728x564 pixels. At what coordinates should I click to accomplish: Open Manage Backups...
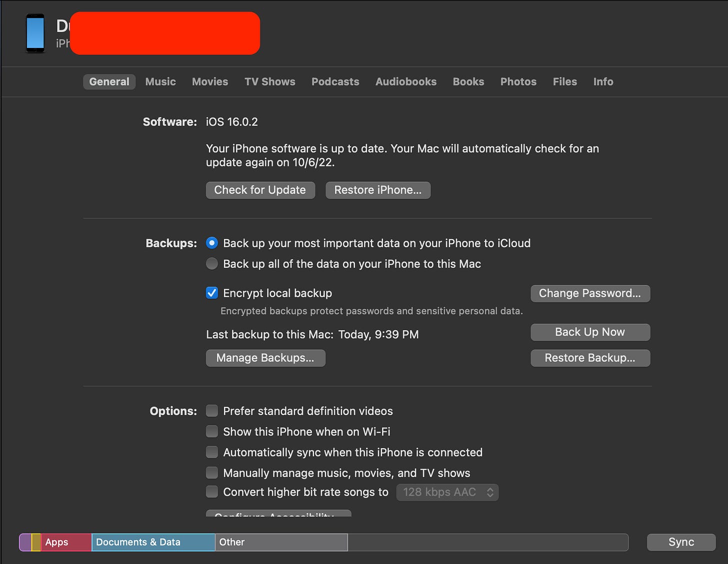(265, 358)
